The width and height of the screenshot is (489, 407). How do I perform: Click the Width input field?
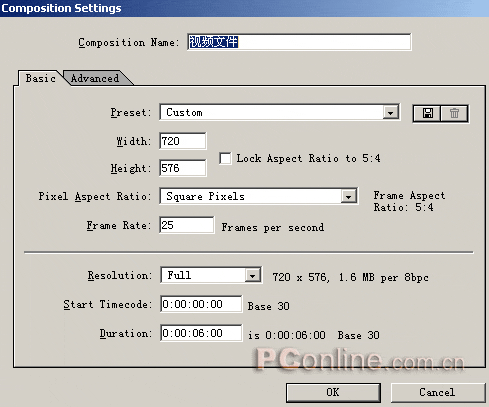click(x=183, y=141)
